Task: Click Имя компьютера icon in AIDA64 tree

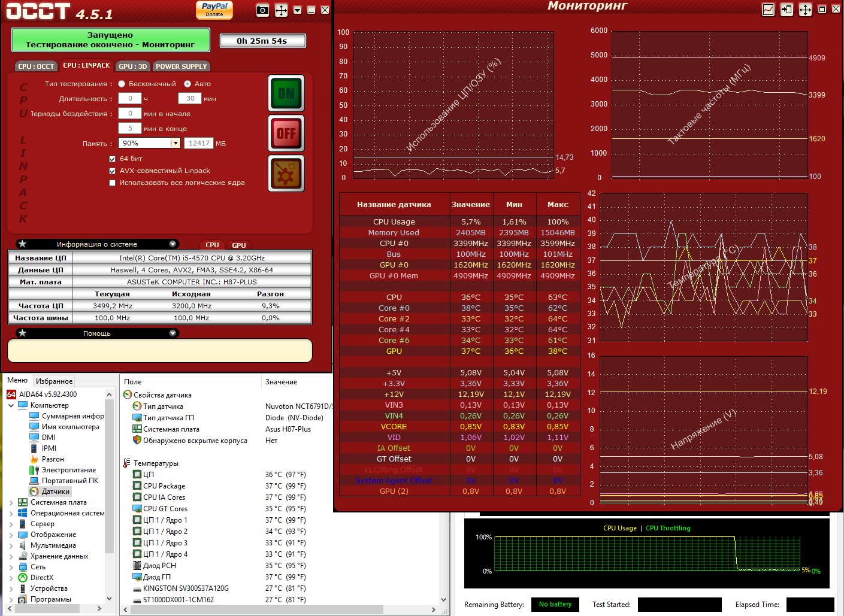Action: pos(35,427)
